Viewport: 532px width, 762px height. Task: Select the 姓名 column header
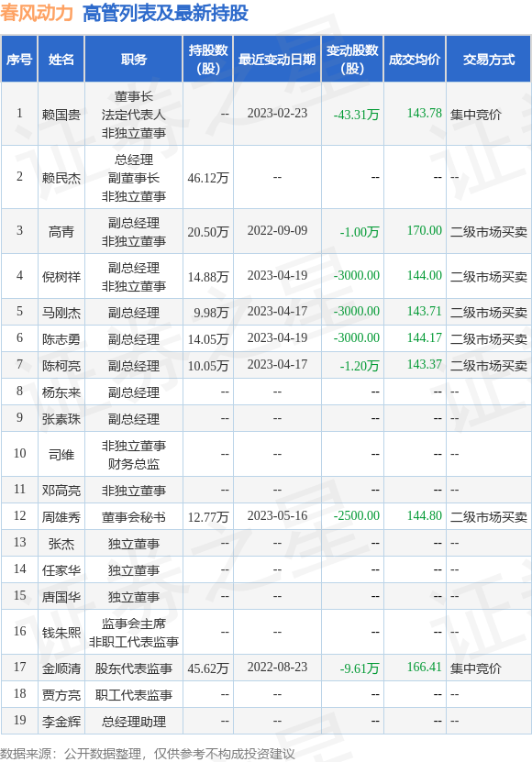[61, 60]
